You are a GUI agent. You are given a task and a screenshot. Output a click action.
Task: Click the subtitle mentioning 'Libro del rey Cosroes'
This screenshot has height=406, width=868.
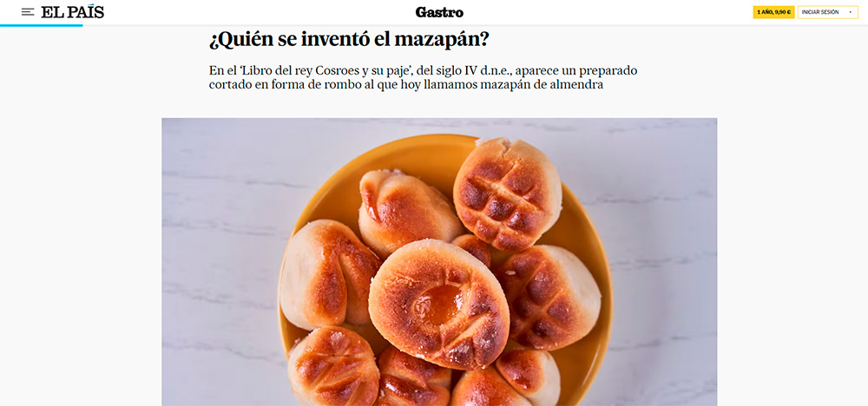[423, 78]
